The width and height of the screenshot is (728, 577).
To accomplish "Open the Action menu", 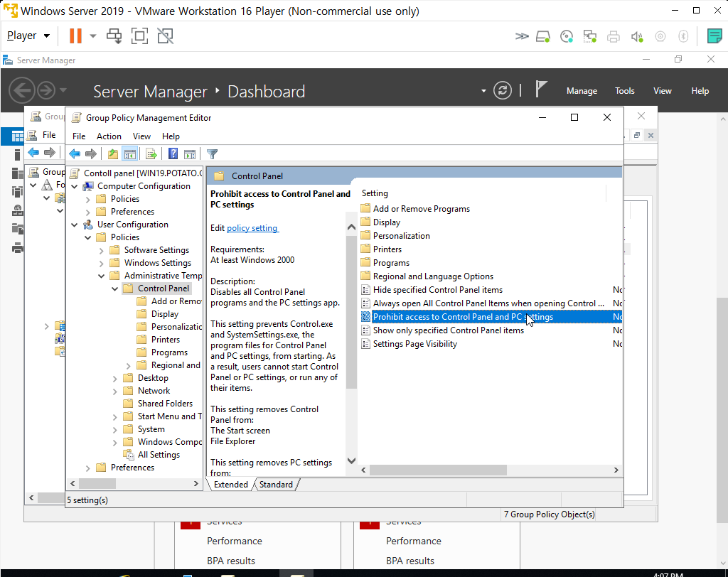I will point(109,136).
